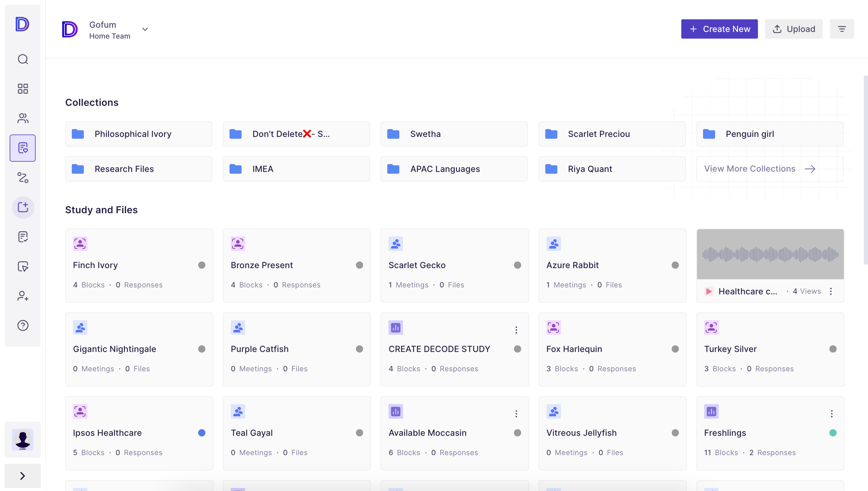Click the Ipsos Healthcare study icon
This screenshot has width=868, height=491.
80,411
